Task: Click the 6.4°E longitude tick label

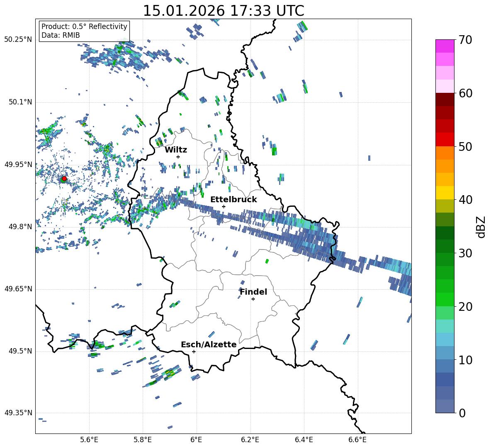Action: point(304,440)
